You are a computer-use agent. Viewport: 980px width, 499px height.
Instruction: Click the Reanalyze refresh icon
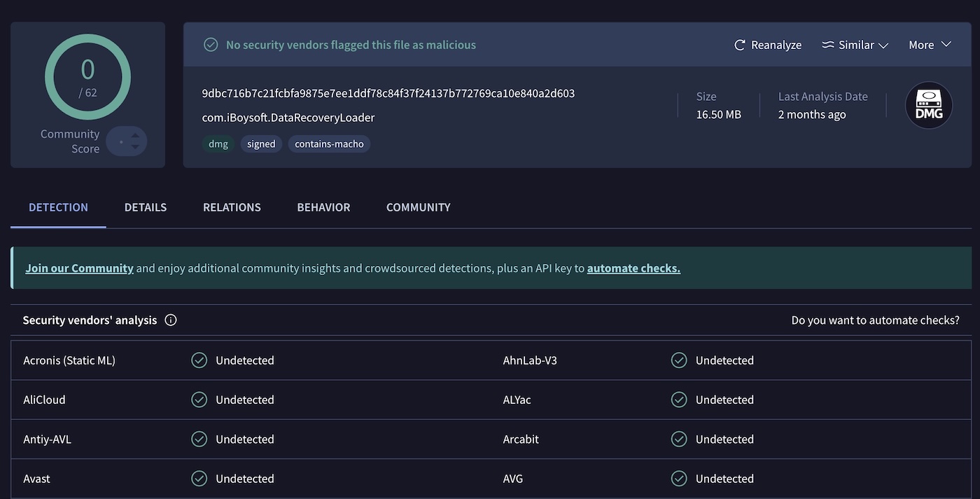coord(739,44)
